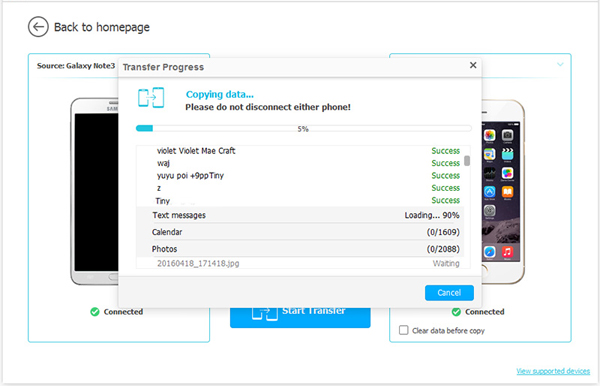The width and height of the screenshot is (600, 386).
Task: Click the destination device green Connected checkmark
Action: tap(456, 312)
